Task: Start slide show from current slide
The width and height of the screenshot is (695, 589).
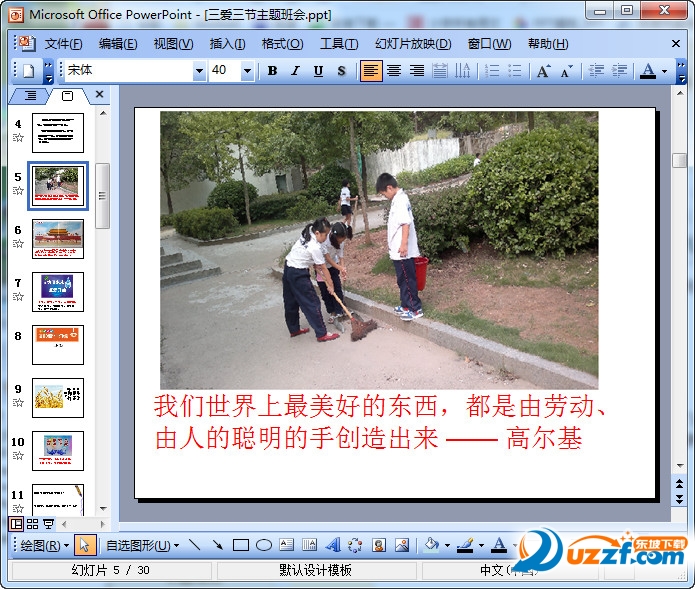Action: [48, 524]
